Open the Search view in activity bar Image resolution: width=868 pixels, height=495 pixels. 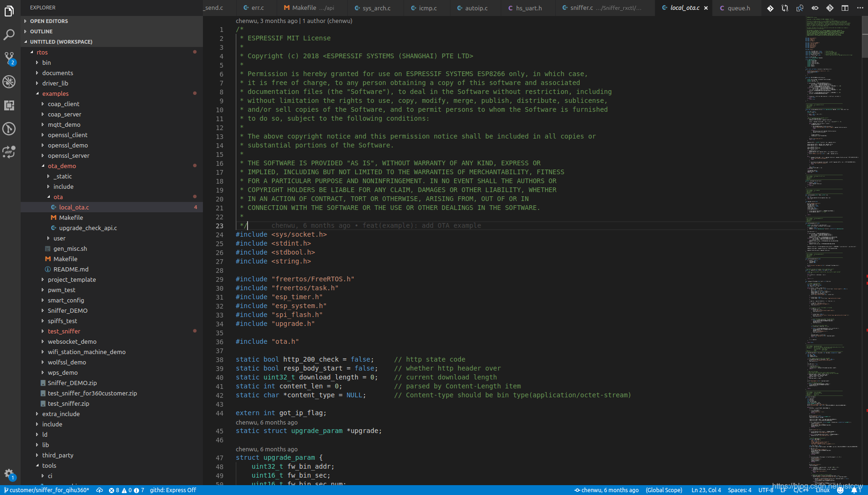[x=9, y=35]
